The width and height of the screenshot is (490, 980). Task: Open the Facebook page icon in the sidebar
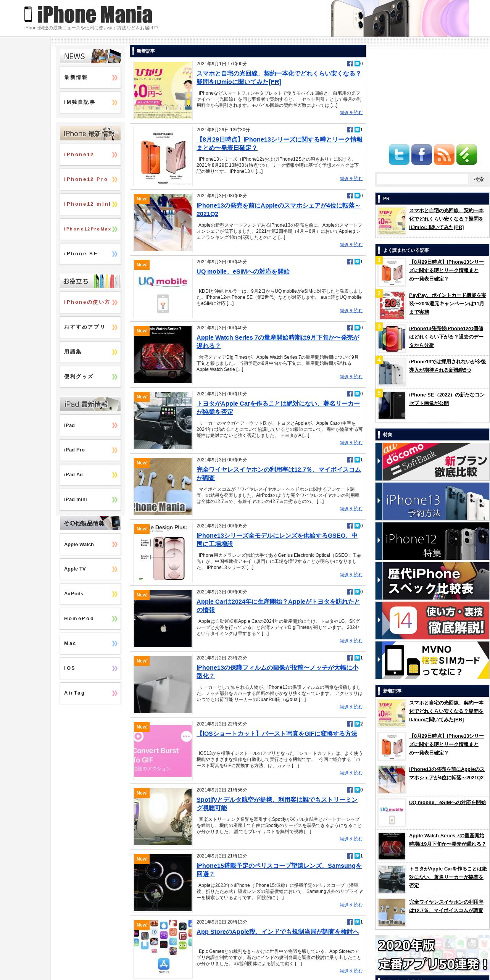click(421, 155)
